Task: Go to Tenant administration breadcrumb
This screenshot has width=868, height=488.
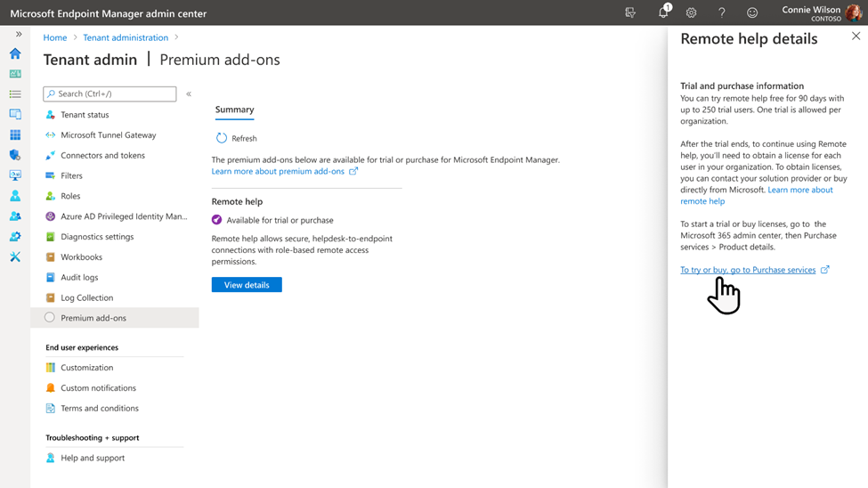Action: (126, 37)
